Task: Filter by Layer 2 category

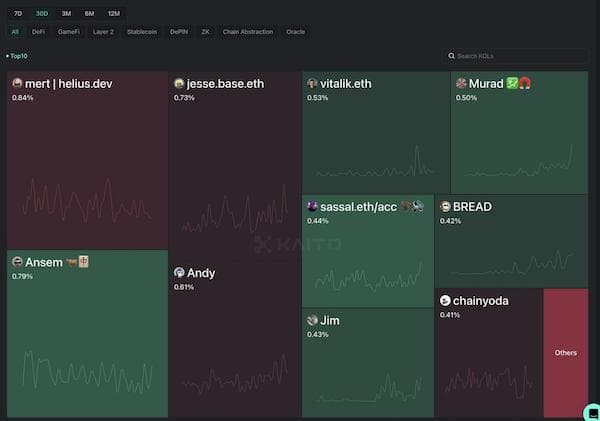Action: point(103,32)
